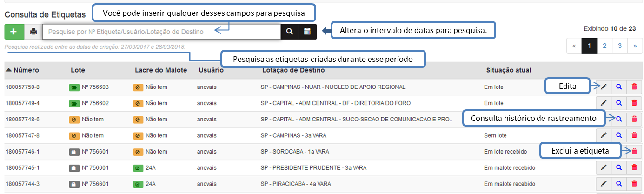
Task: Delete label 180057750-8 with trash icon
Action: tap(634, 87)
